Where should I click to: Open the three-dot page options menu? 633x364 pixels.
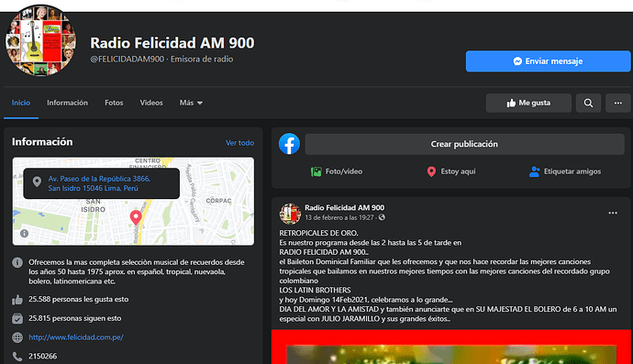click(617, 103)
